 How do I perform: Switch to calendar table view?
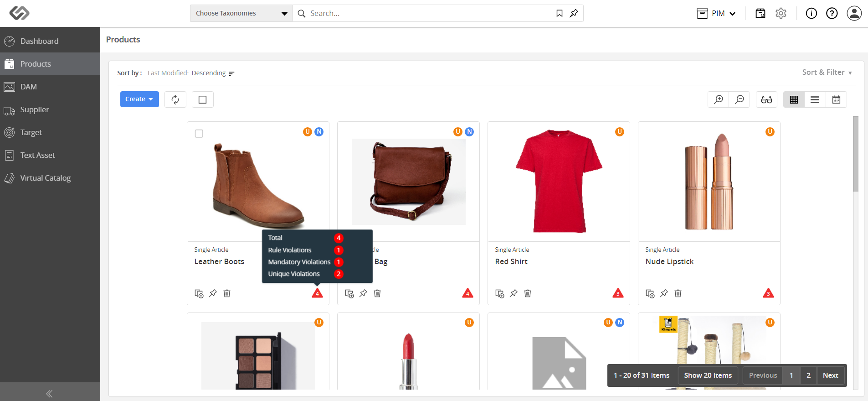click(836, 99)
